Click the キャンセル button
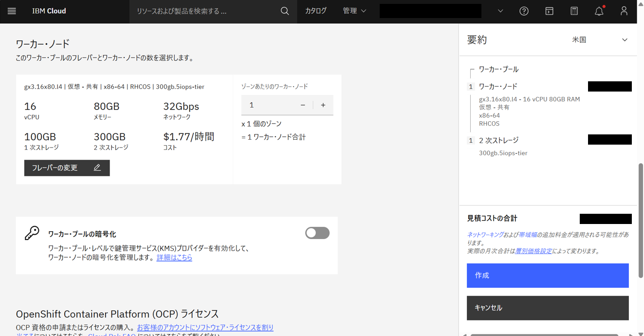644x336 pixels. [548, 308]
